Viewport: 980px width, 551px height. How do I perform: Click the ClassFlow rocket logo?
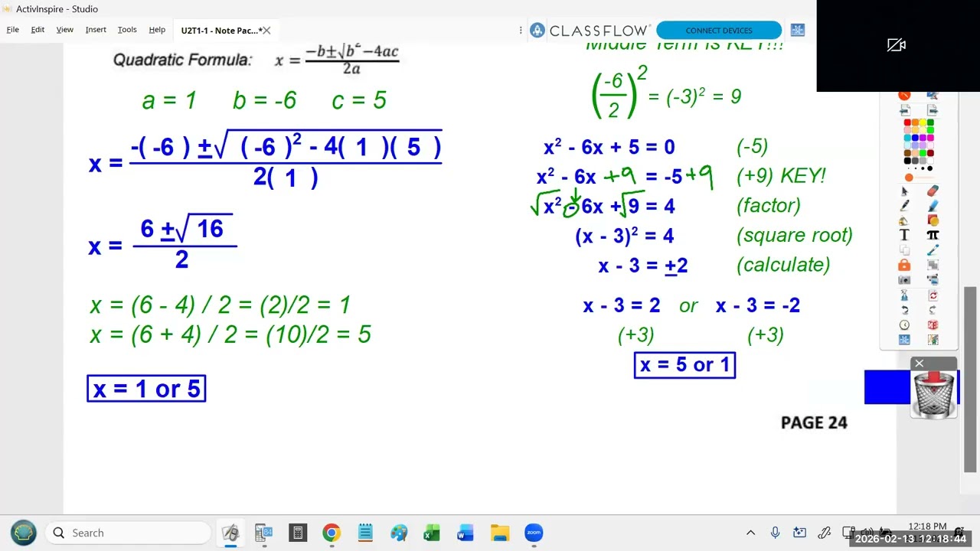(x=537, y=30)
